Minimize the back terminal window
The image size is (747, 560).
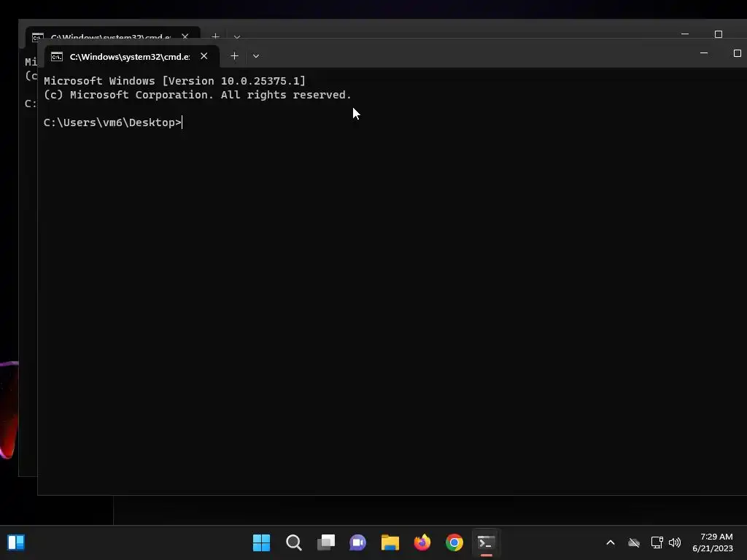(x=685, y=34)
